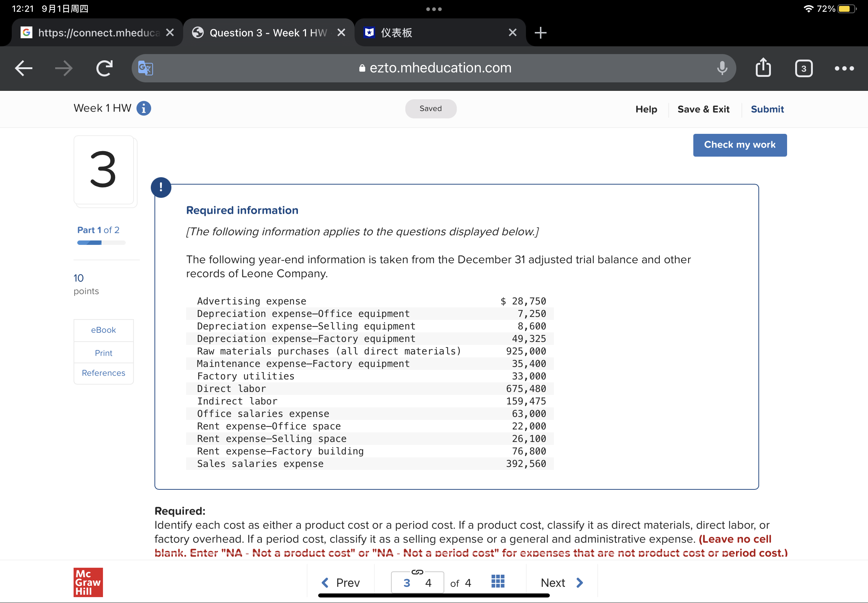868x603 pixels.
Task: Click the required information alert icon
Action: [161, 188]
